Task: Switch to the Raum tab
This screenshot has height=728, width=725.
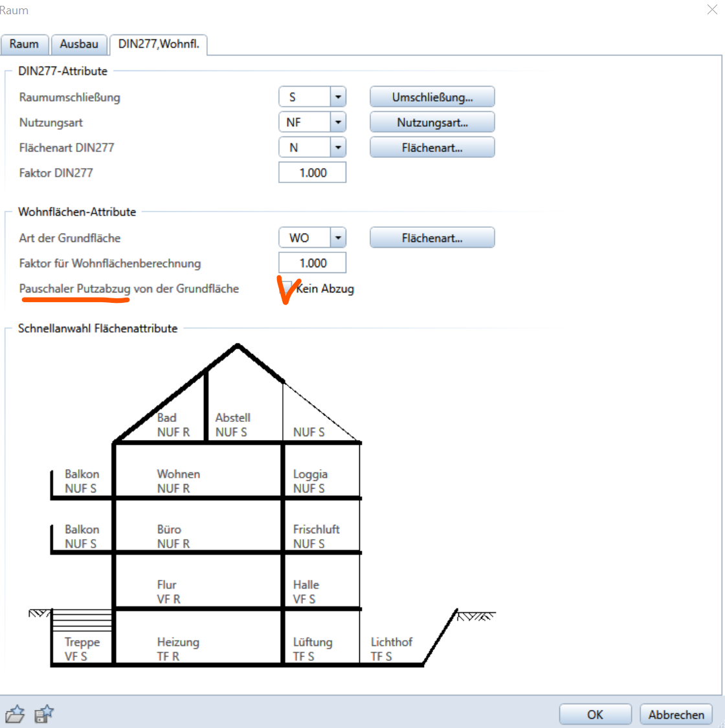Action: coord(24,44)
